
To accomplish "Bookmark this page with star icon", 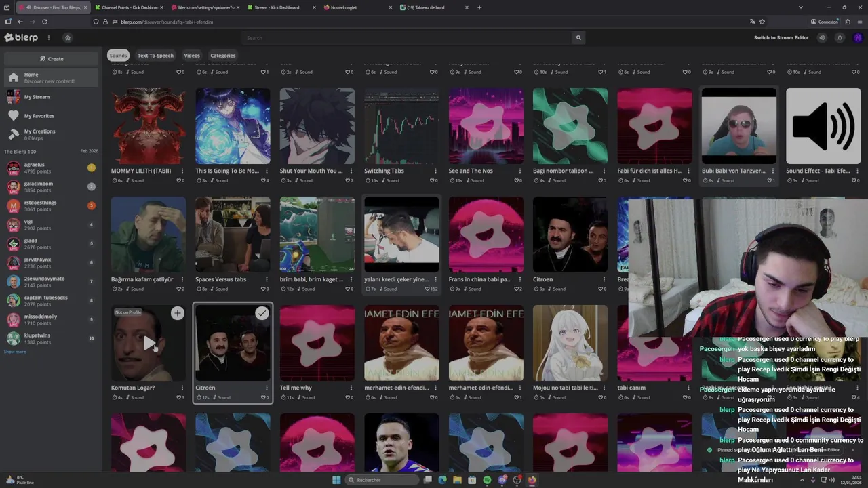I will [762, 22].
